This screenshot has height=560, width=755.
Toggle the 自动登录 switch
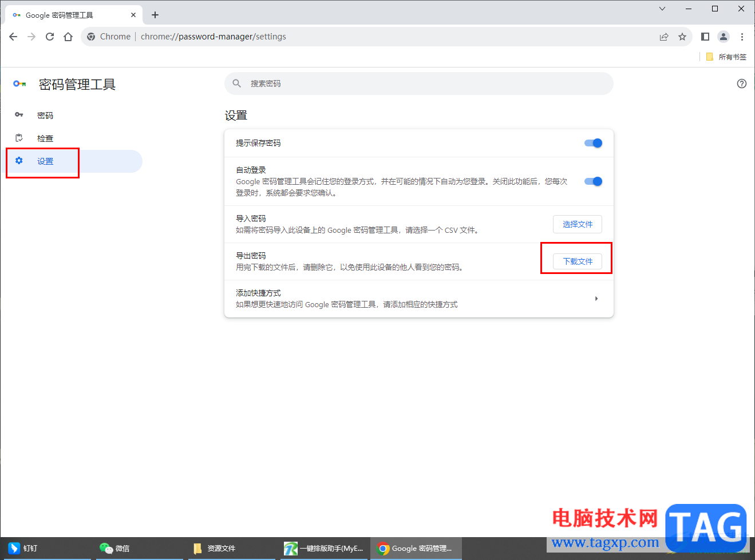(593, 181)
